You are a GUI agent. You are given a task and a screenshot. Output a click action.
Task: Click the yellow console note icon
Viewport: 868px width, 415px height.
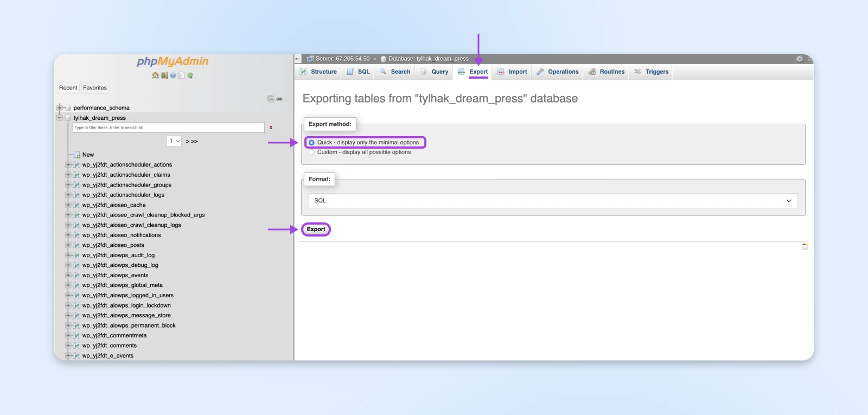tap(805, 246)
